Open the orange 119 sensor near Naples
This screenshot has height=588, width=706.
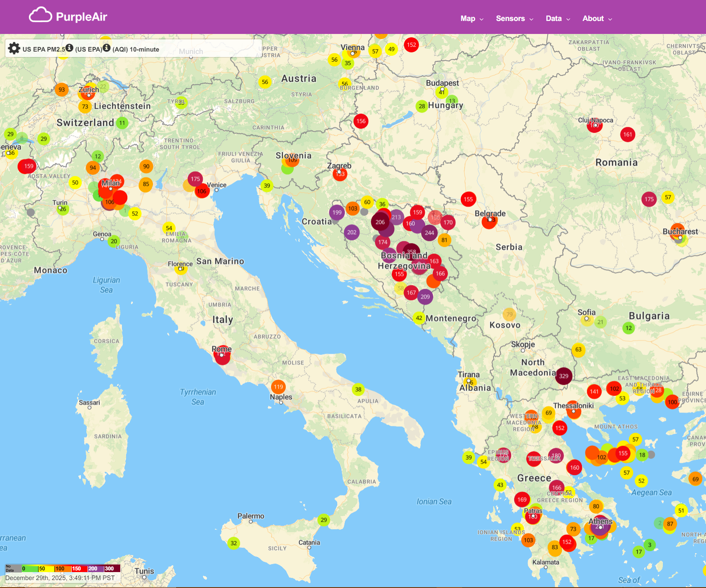(x=279, y=387)
